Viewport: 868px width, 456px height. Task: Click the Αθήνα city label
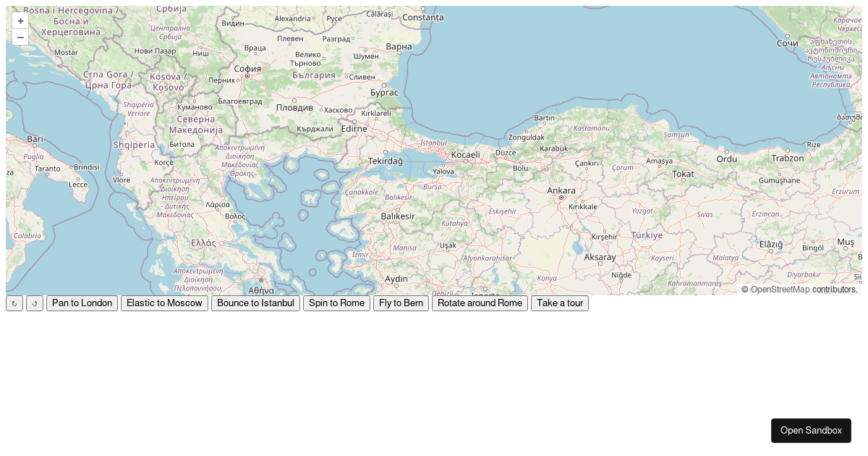(x=261, y=290)
